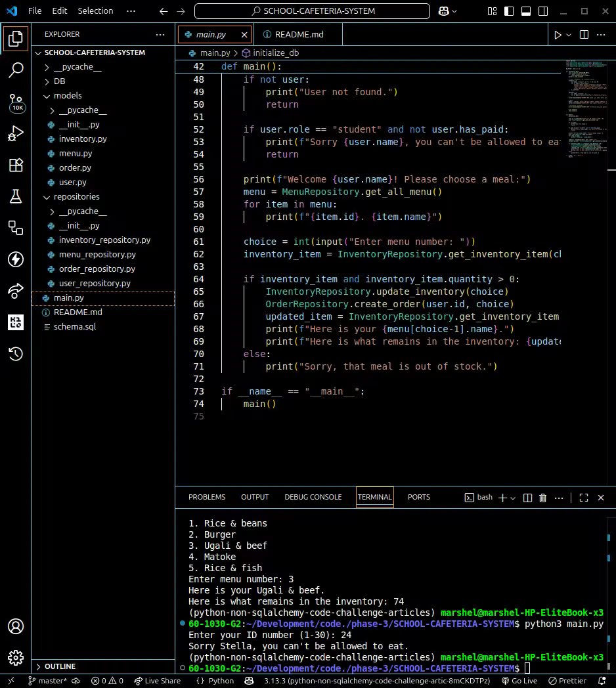Open remote window icon in status bar
Image resolution: width=616 pixels, height=688 pixels.
[x=11, y=681]
